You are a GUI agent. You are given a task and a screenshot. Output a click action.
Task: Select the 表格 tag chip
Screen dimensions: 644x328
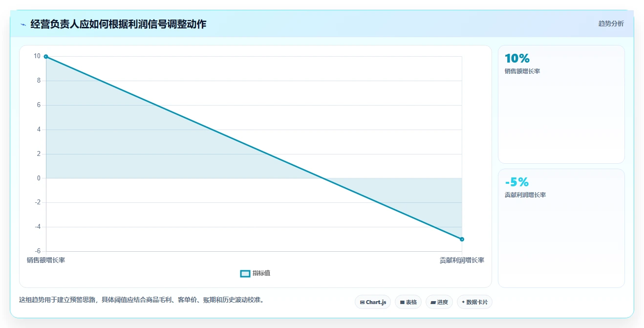pos(408,302)
